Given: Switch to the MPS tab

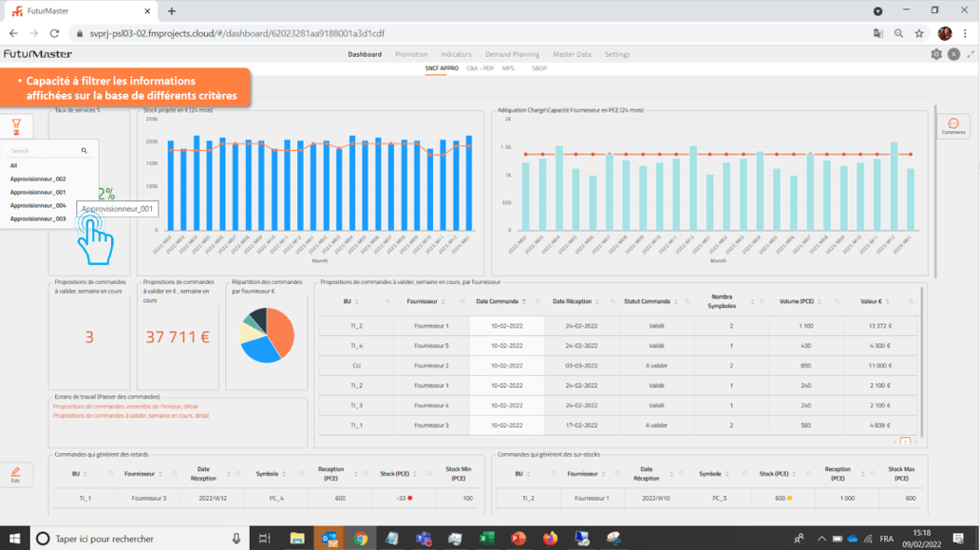Looking at the screenshot, I should pyautogui.click(x=509, y=68).
